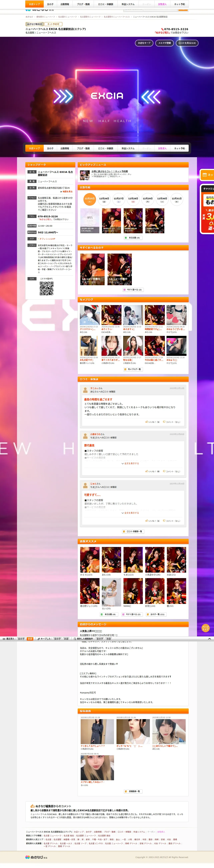214x868 pixels.
Task: Open ブログ・動画 in the lower navigation bar
Action: 83,148
